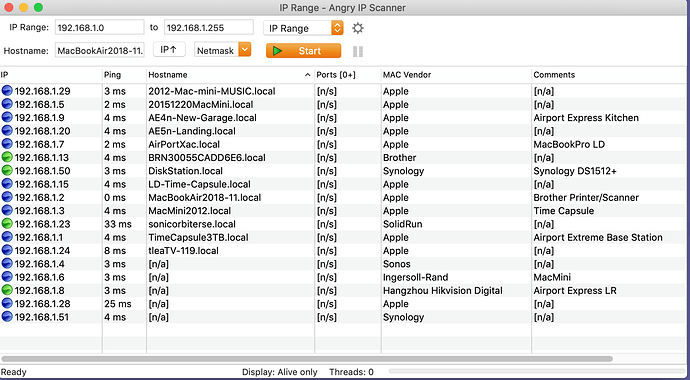The height and width of the screenshot is (380, 690).
Task: Click the status icon for 192.168.1.20
Action: tap(7, 131)
